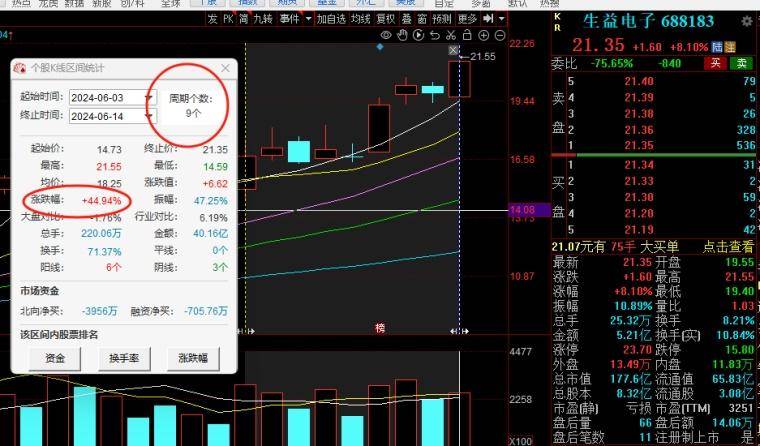The image size is (760, 446).
Task: Zoom out with the minus circle icon
Action: click(500, 35)
